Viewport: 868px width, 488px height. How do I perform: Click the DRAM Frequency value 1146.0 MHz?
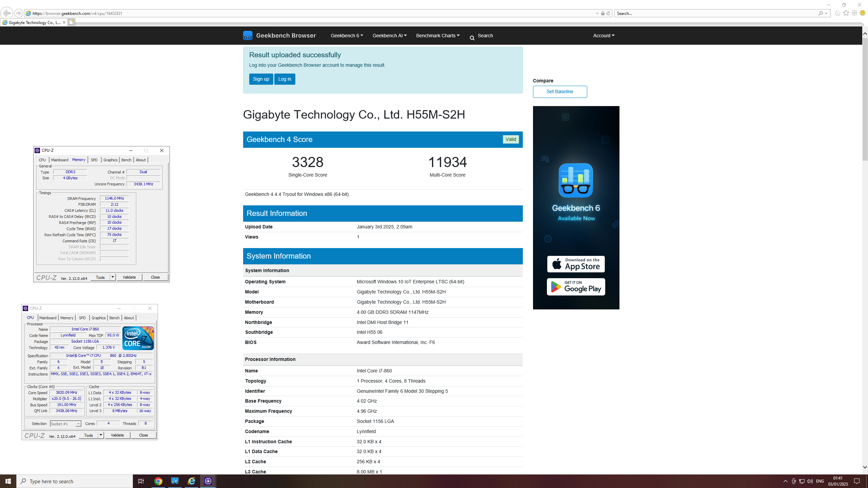pos(114,199)
